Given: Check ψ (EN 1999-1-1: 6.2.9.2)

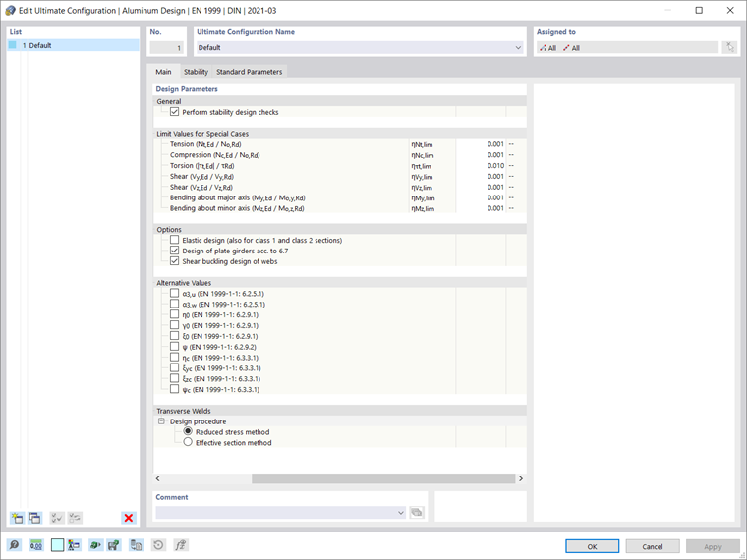Looking at the screenshot, I should [x=174, y=346].
